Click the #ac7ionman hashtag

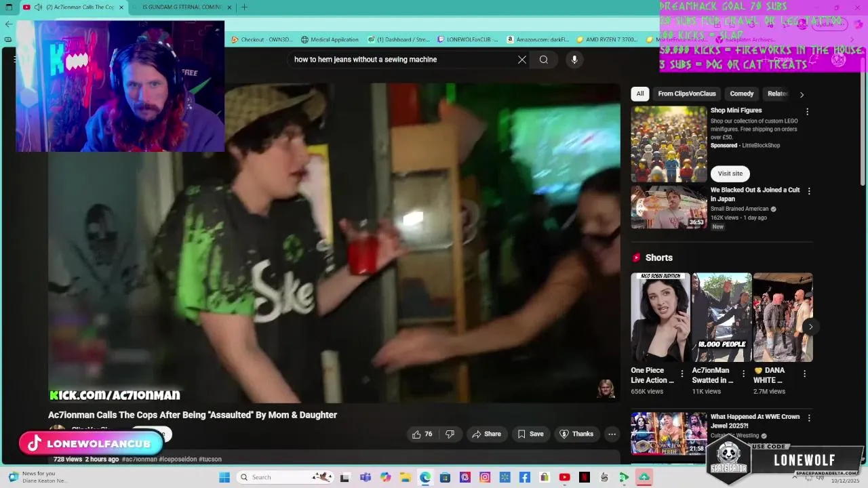tap(139, 459)
